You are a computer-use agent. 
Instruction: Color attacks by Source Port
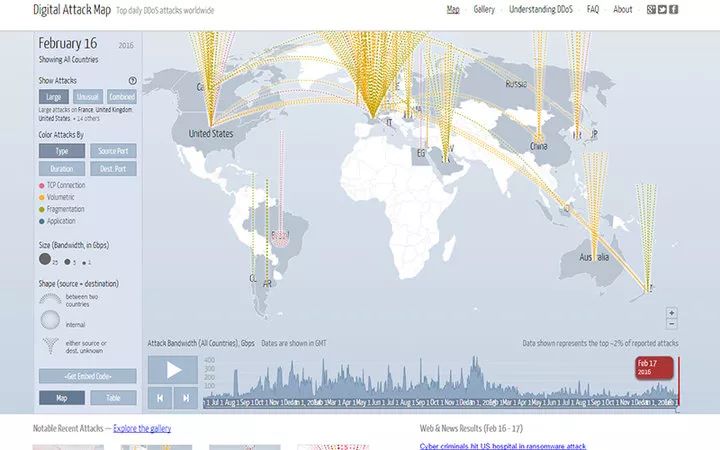point(113,151)
